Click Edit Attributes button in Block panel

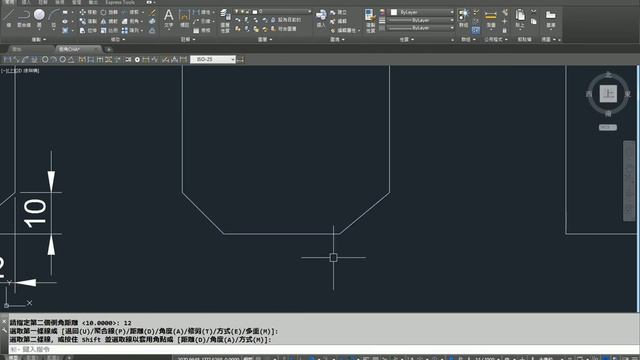[x=345, y=30]
